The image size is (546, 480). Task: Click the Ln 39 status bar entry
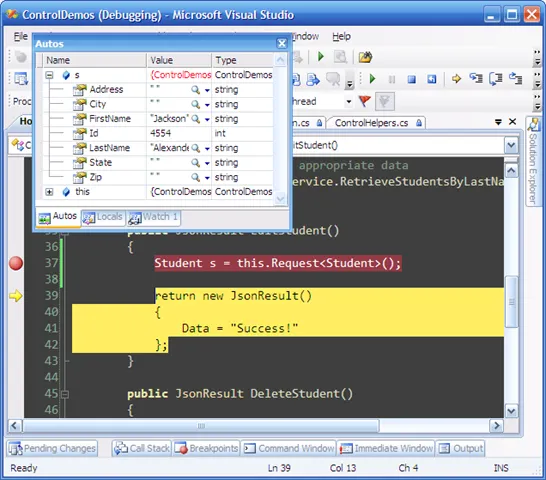pyautogui.click(x=279, y=468)
